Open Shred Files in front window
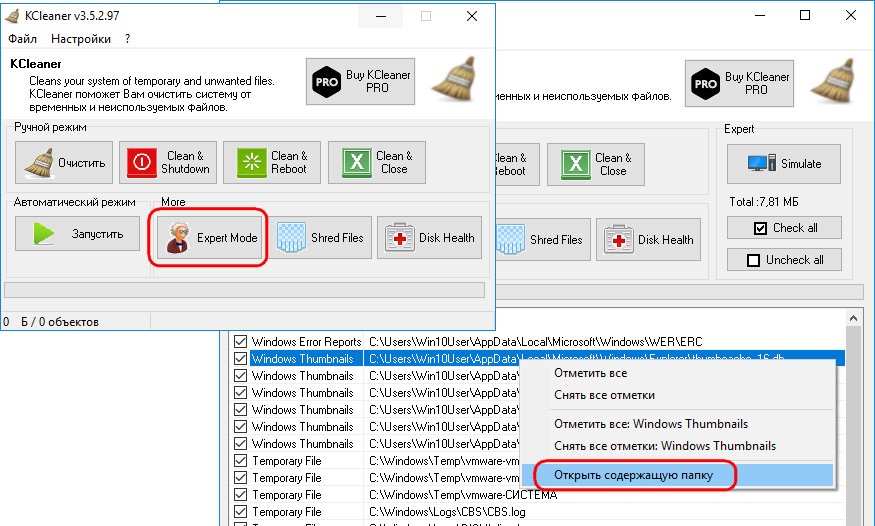875x526 pixels. 323,238
